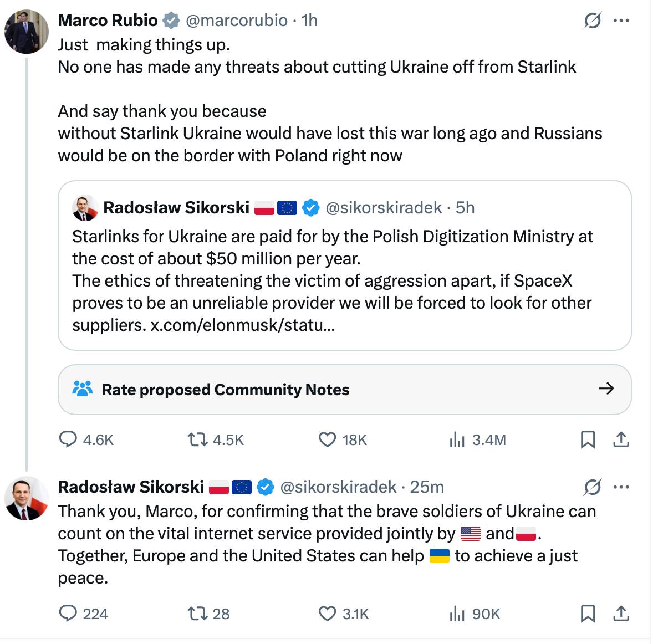
Task: Open Grok icon on Rubio's tweet
Action: (592, 21)
